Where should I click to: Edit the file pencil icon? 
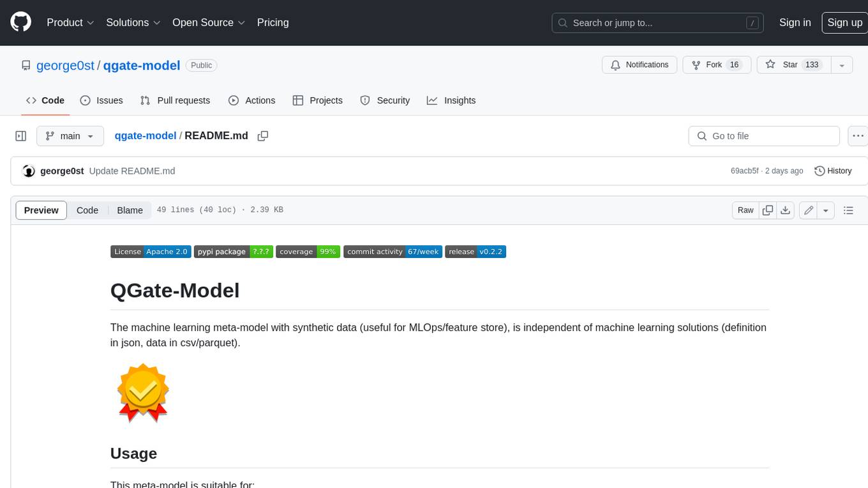coord(809,210)
